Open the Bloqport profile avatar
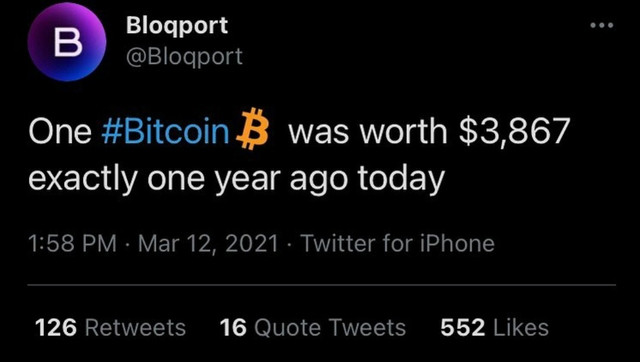The height and width of the screenshot is (362, 640). 67,42
